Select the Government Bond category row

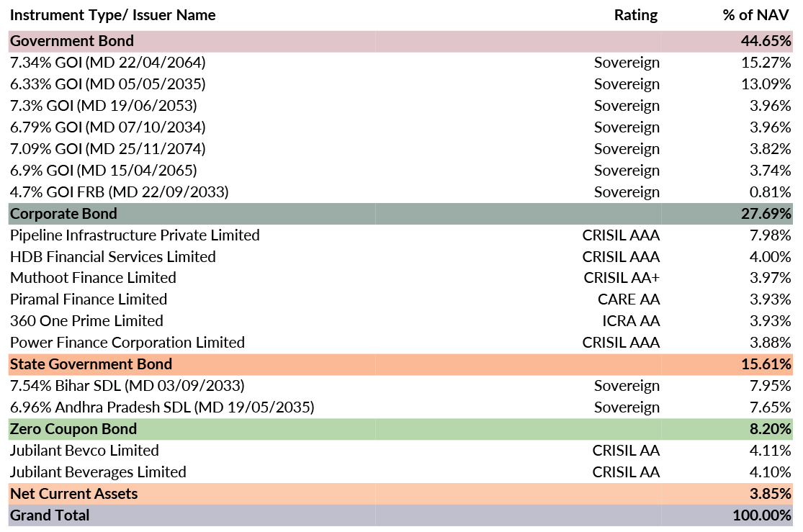click(x=72, y=41)
